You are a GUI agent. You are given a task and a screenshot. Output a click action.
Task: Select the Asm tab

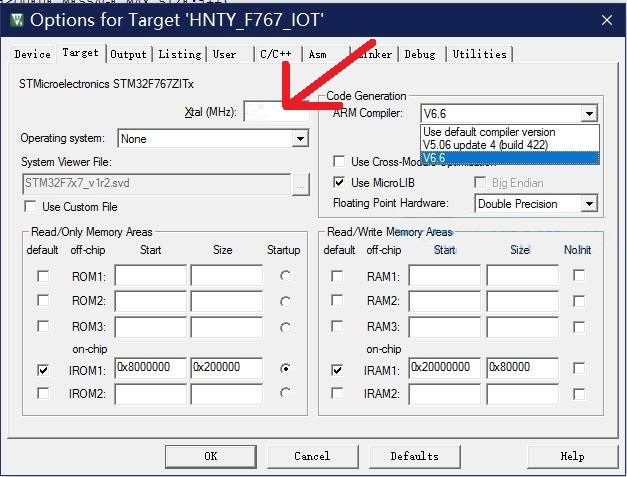coord(317,54)
